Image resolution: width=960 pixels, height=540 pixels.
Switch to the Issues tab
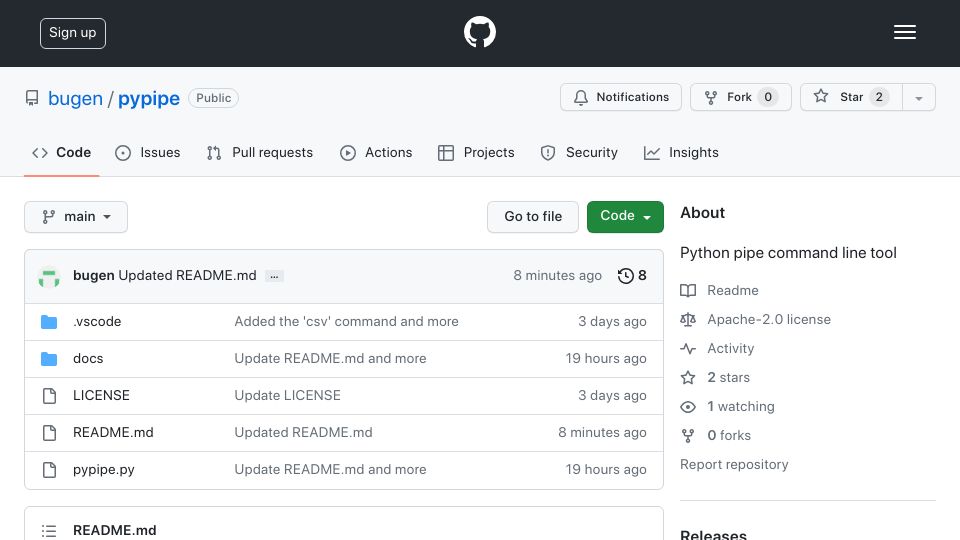148,152
